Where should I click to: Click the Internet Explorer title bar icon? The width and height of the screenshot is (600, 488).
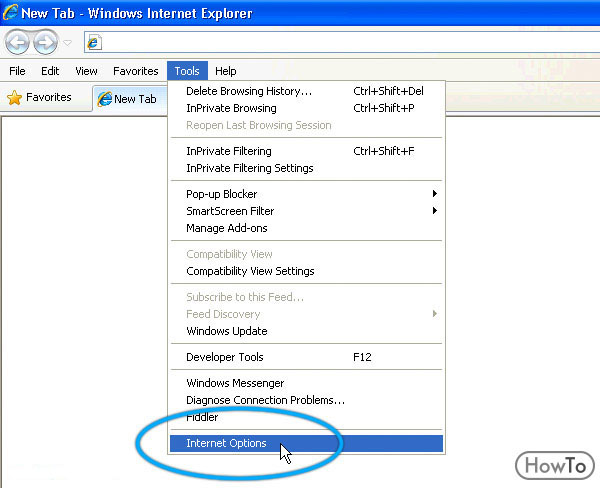tap(10, 12)
